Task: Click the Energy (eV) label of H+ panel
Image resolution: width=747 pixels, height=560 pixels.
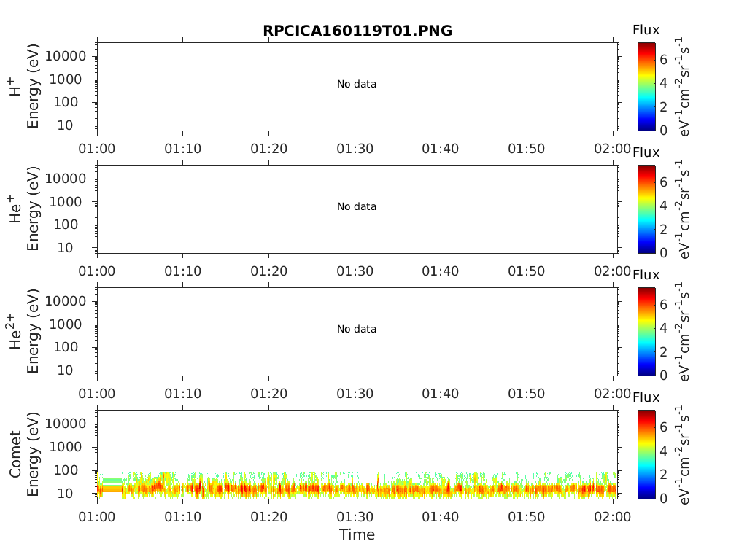Action: 33,87
